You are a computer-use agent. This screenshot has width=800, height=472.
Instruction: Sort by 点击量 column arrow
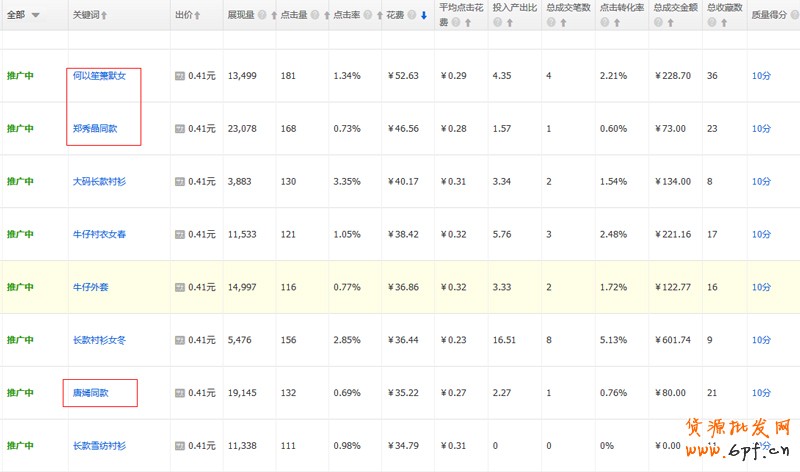point(327,16)
